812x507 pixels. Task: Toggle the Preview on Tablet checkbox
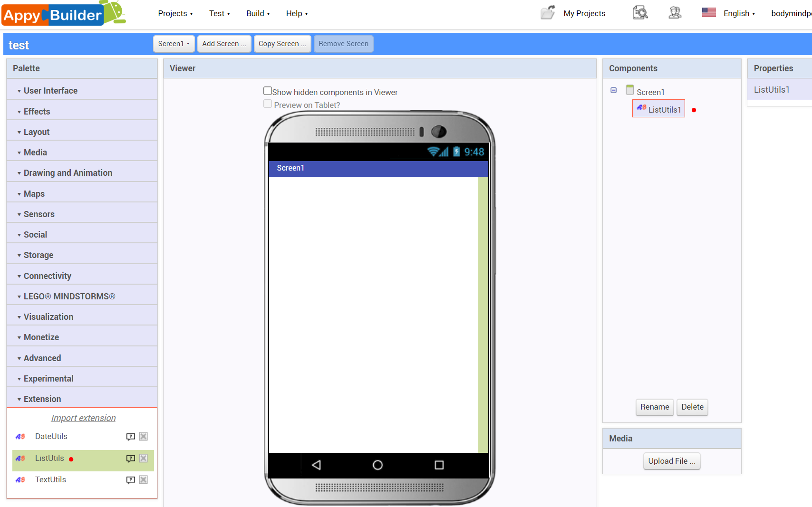[268, 104]
